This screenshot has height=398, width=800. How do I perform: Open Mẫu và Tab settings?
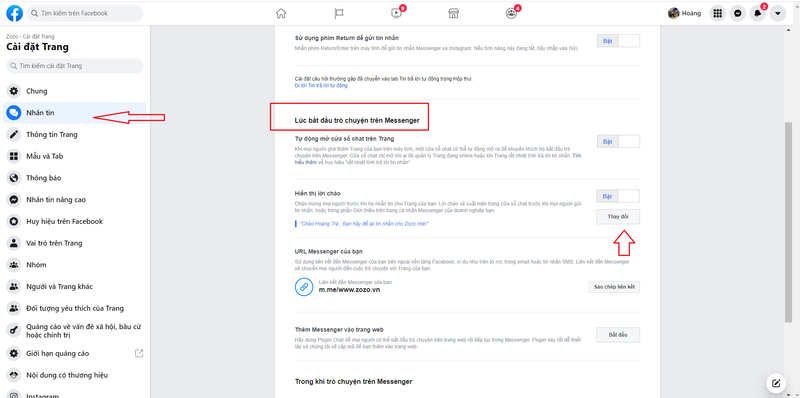point(74,156)
